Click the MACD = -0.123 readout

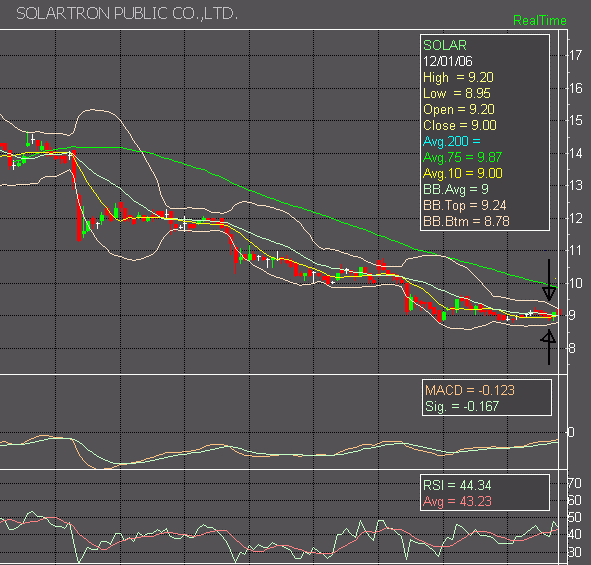pyautogui.click(x=470, y=390)
